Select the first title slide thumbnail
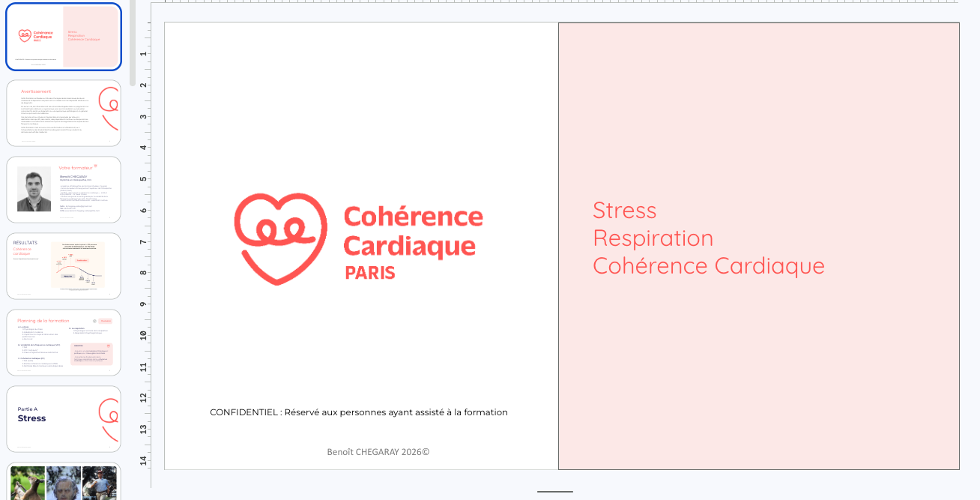This screenshot has width=980, height=500. click(64, 37)
